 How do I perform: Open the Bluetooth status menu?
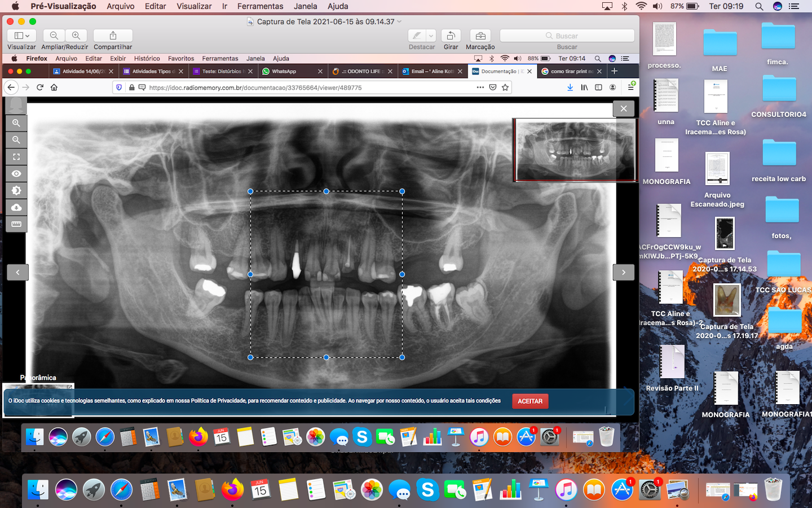624,6
